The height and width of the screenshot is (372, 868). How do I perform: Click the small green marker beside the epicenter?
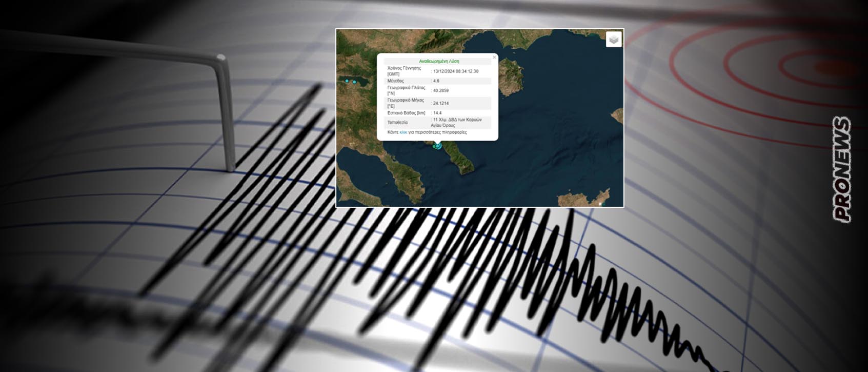click(x=434, y=147)
